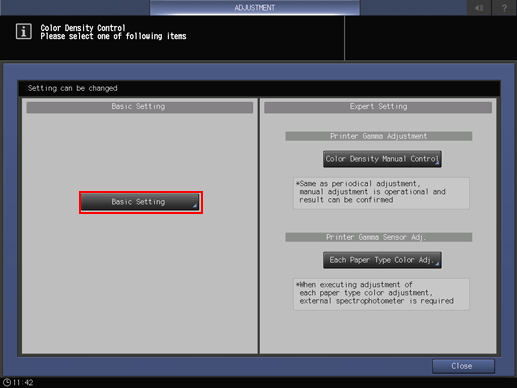The width and height of the screenshot is (517, 388).
Task: Click the Printer Gamma Adjustment label
Action: [x=379, y=136]
